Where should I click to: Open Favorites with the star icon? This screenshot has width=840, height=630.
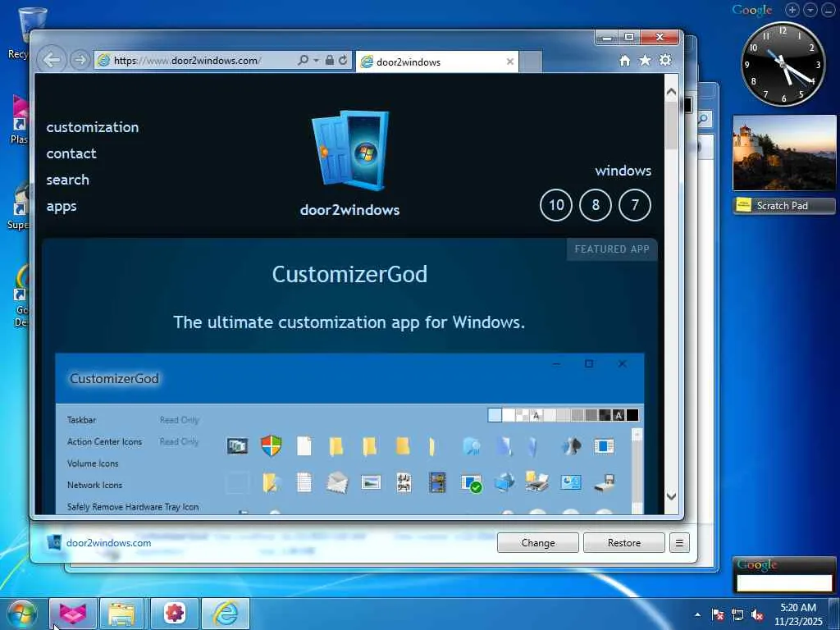645,61
